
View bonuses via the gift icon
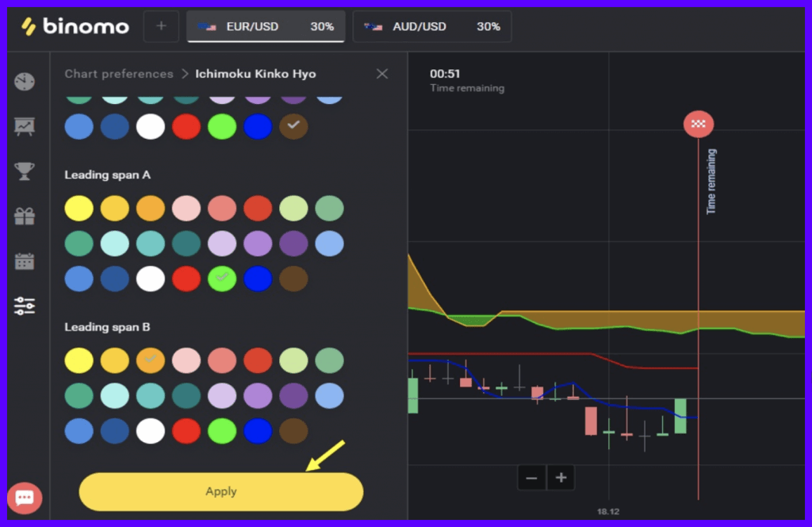tap(25, 214)
